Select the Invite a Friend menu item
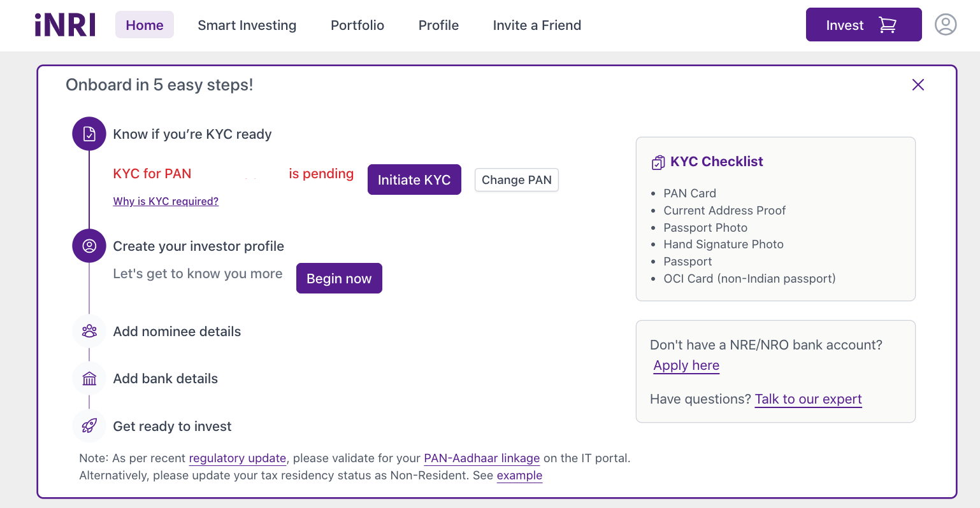The image size is (980, 508). pyautogui.click(x=537, y=25)
